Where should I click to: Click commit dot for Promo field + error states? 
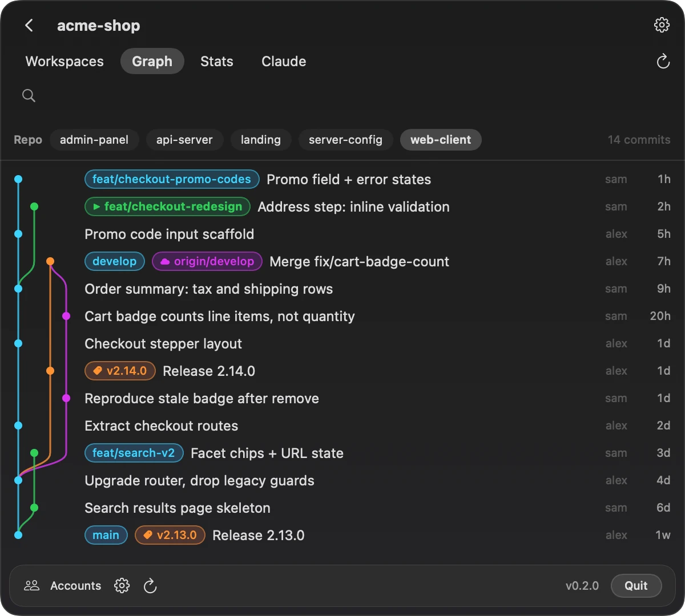pyautogui.click(x=18, y=179)
